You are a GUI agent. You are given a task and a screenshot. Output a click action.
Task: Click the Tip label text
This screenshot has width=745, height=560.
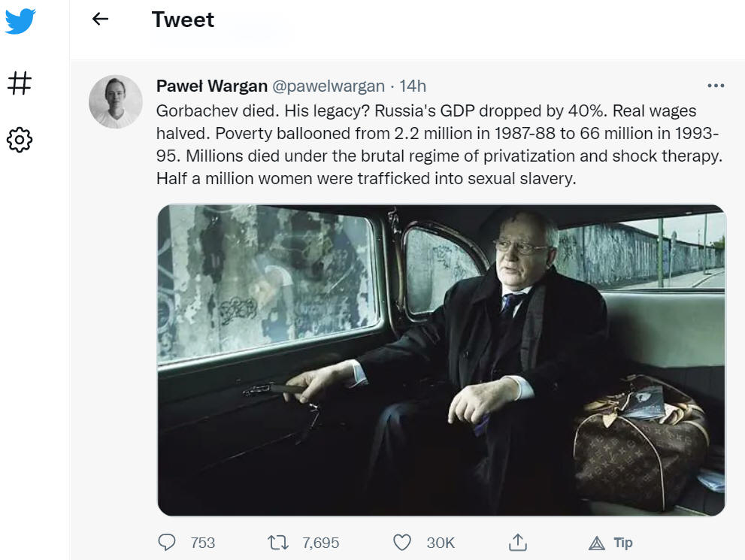point(623,543)
